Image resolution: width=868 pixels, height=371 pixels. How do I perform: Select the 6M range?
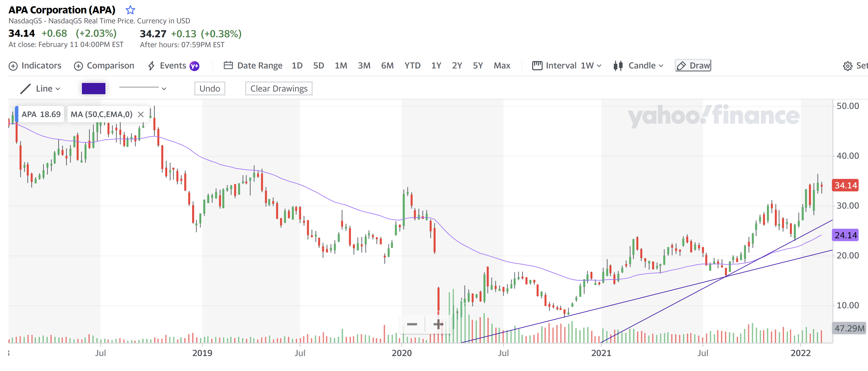387,66
